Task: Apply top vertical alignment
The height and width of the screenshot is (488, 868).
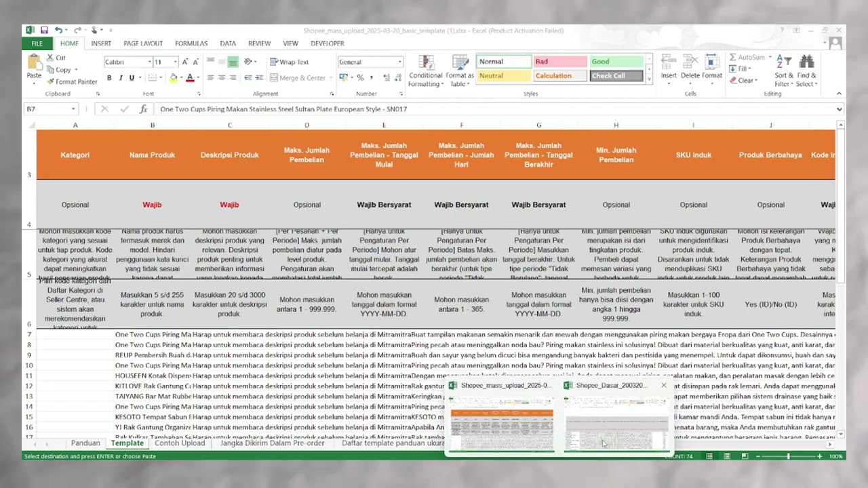Action: pos(211,62)
